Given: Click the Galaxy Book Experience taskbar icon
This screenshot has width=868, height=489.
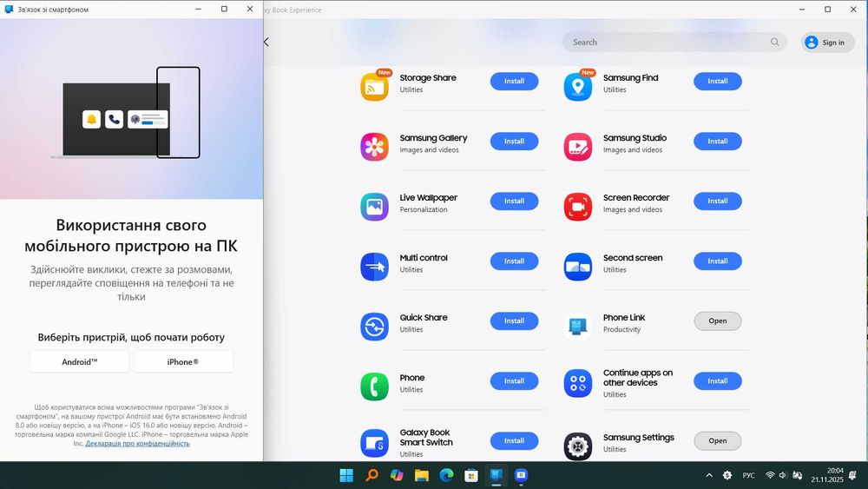Looking at the screenshot, I should pos(522,475).
